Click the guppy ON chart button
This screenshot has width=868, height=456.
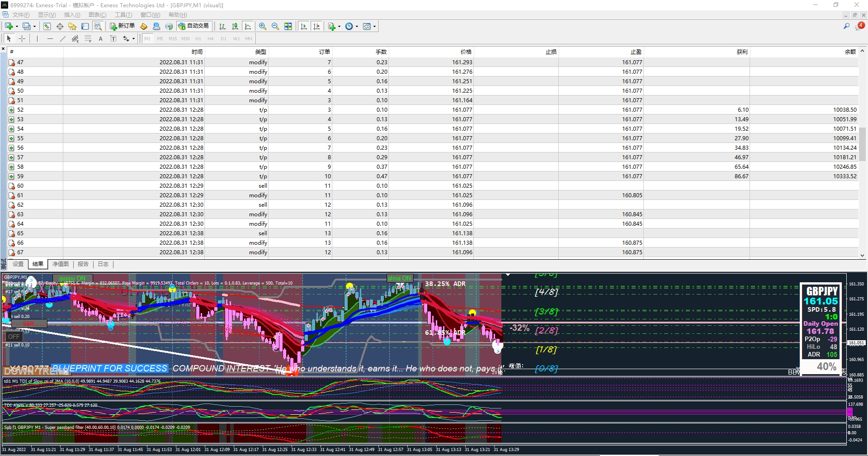pos(72,279)
